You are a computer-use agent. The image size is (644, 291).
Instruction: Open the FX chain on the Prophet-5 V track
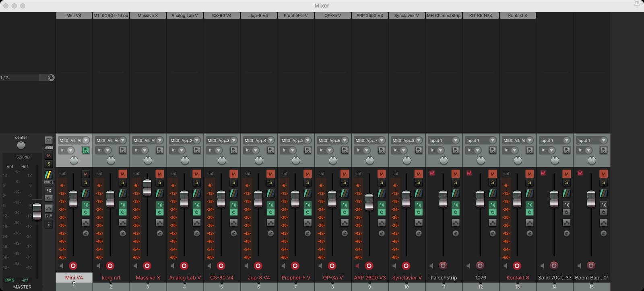(x=308, y=205)
